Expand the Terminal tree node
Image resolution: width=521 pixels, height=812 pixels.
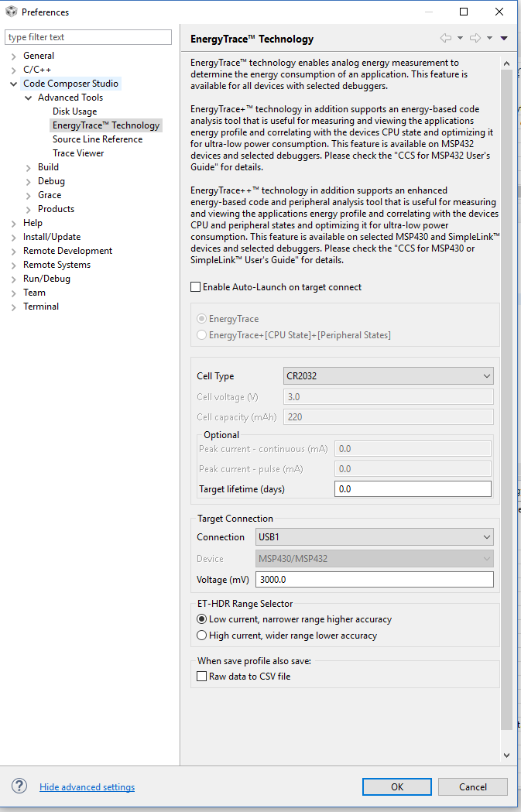pyautogui.click(x=13, y=307)
